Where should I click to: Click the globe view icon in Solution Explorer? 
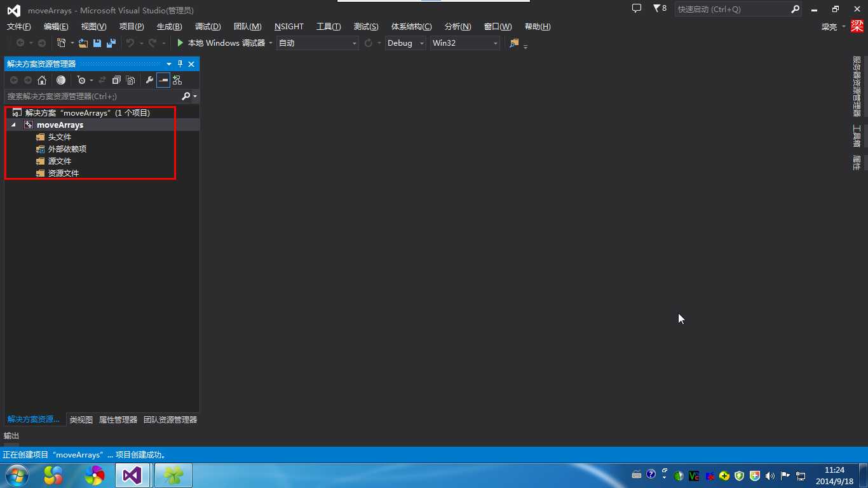[x=61, y=80]
